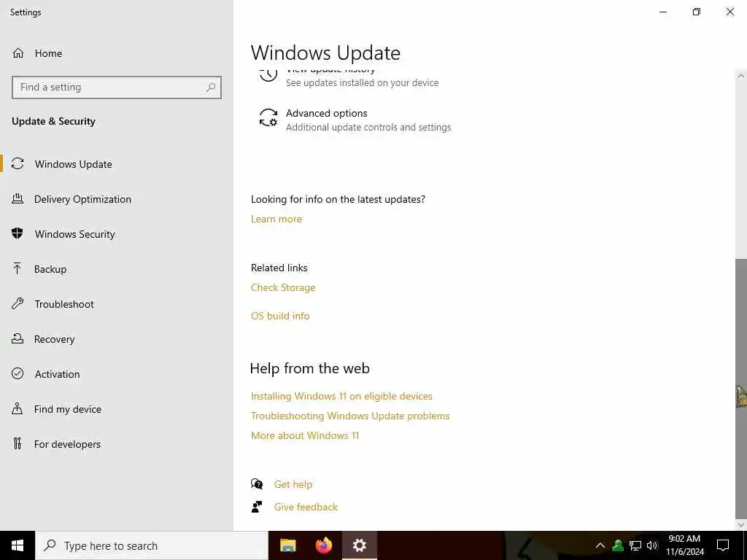This screenshot has height=560, width=747.
Task: Open Installing Windows 11 on eligible devices
Action: coord(341,396)
